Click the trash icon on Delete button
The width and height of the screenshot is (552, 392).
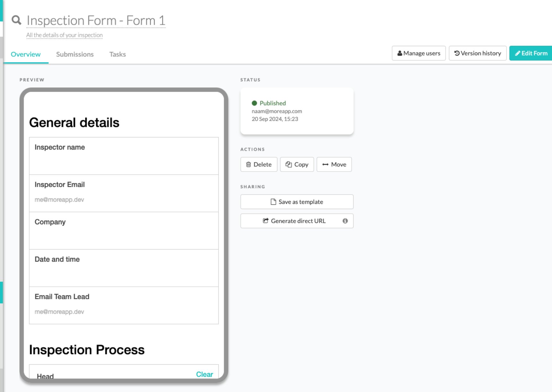pyautogui.click(x=249, y=164)
